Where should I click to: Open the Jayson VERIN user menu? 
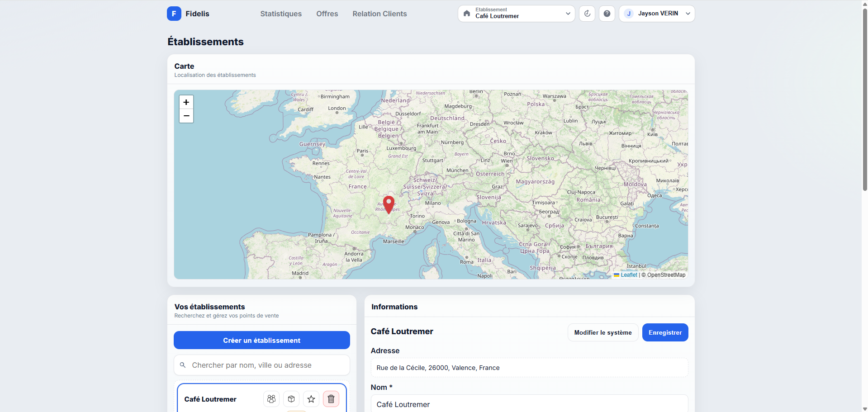pyautogui.click(x=656, y=14)
